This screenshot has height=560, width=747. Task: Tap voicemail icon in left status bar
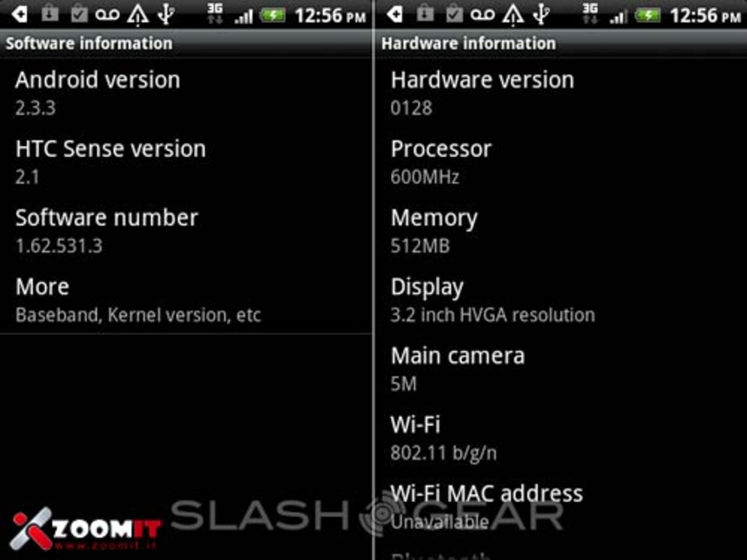(107, 15)
